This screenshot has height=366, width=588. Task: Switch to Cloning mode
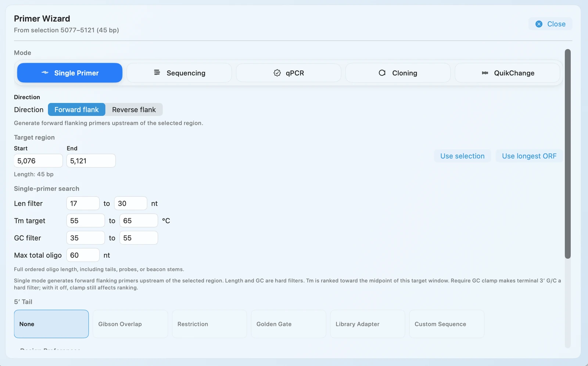[x=398, y=73]
